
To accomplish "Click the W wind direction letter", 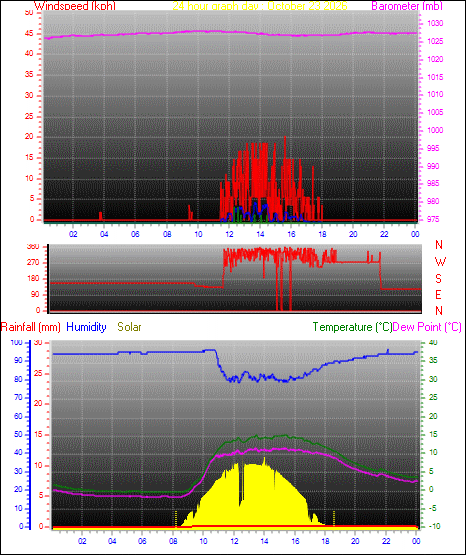I will 440,262.
